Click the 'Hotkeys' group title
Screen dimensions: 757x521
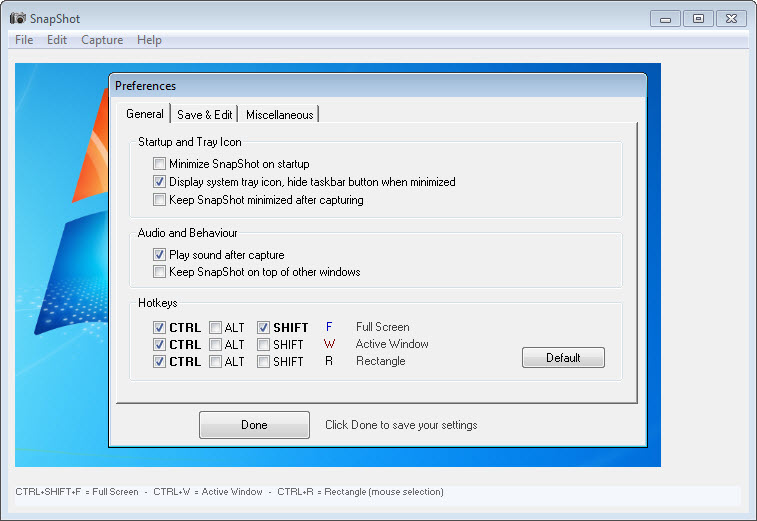[157, 303]
